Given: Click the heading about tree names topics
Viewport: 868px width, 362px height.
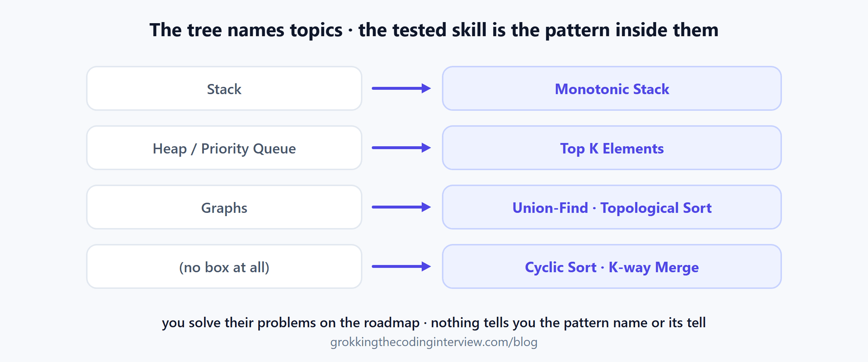Looking at the screenshot, I should click(434, 30).
